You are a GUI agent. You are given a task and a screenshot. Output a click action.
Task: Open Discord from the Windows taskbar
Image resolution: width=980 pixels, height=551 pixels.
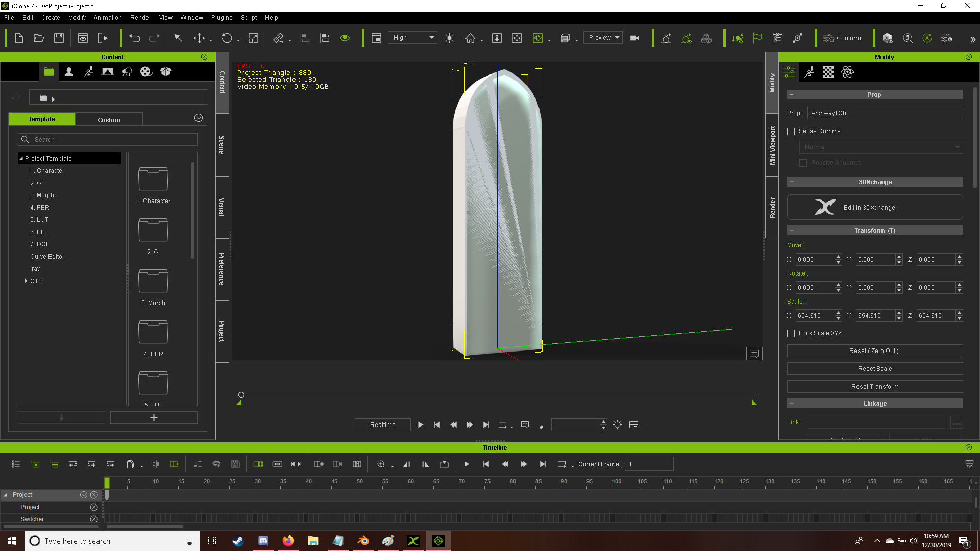click(x=263, y=541)
